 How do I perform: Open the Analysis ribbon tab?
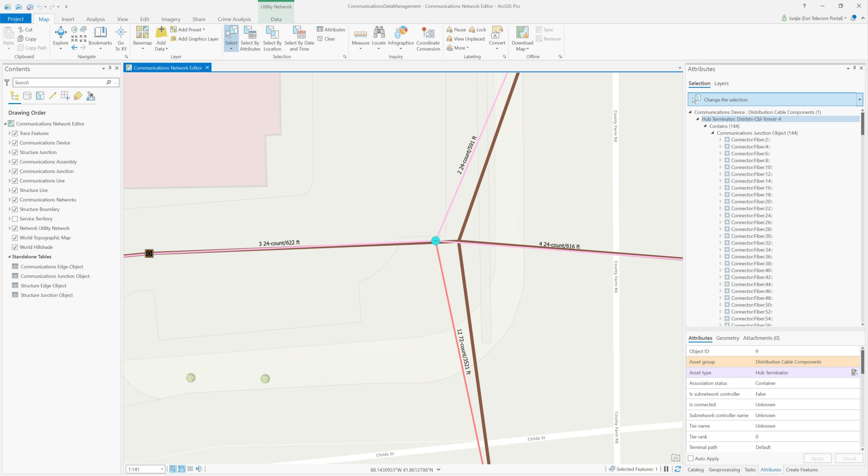(x=96, y=19)
